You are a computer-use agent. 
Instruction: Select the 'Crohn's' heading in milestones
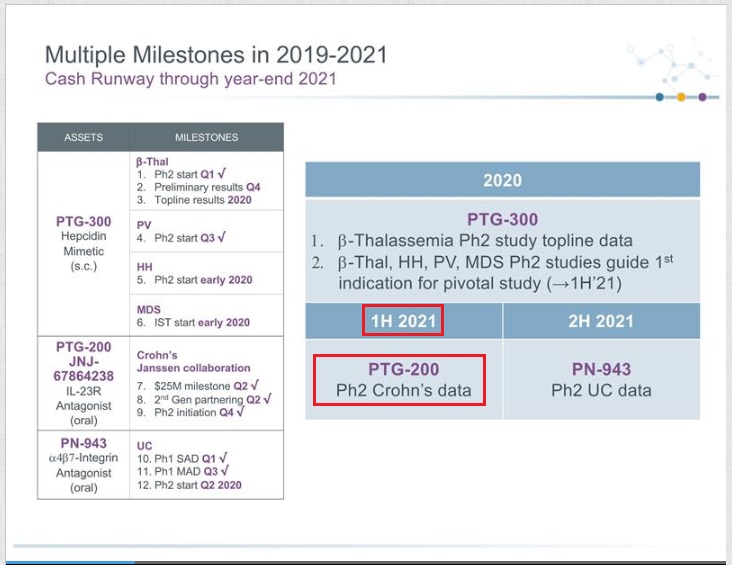point(157,355)
